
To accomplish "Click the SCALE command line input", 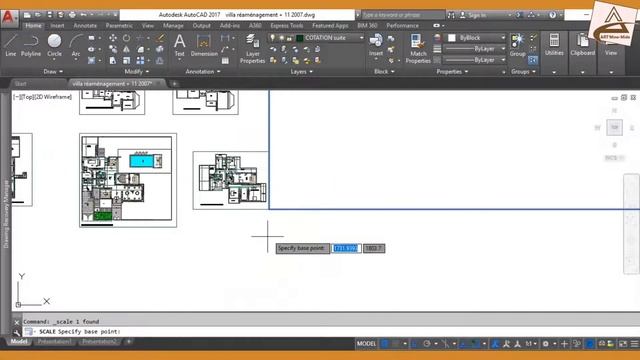I will (x=331, y=332).
